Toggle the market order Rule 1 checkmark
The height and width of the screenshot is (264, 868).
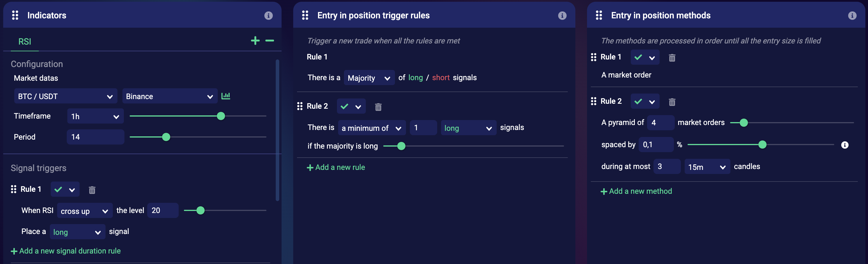pos(638,57)
